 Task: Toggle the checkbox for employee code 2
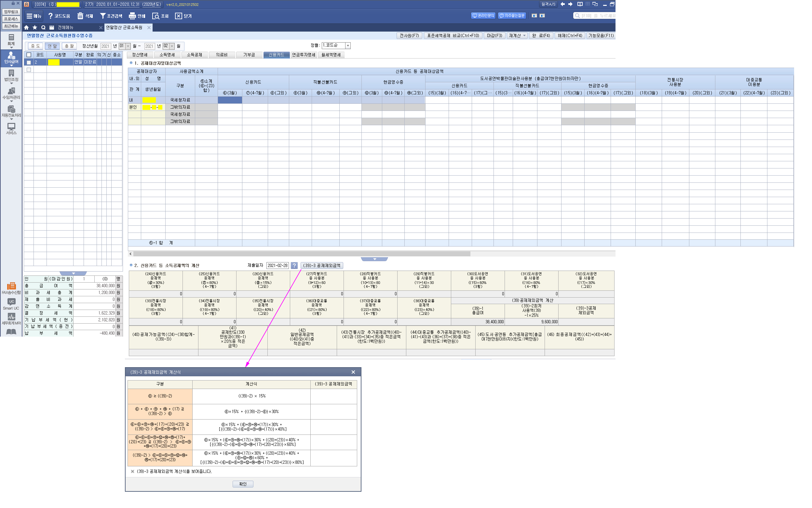[29, 62]
